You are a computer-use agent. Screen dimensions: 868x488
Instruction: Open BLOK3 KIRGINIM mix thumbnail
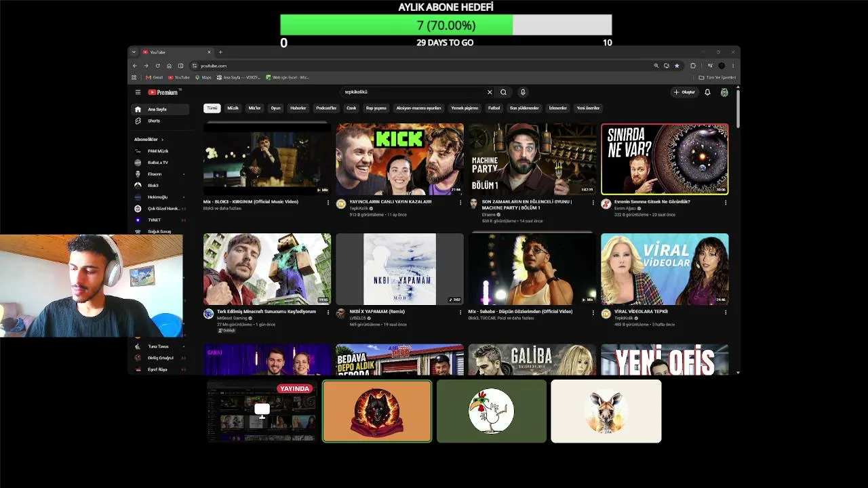coord(267,159)
